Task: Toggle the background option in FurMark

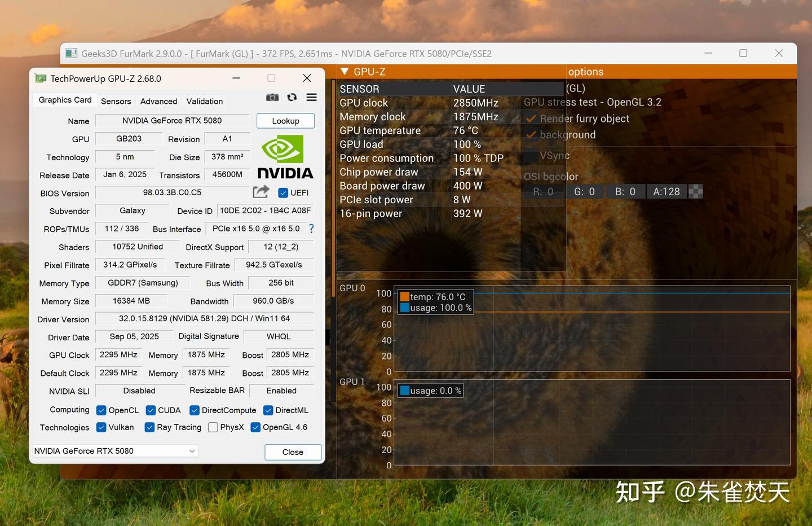Action: coord(531,135)
